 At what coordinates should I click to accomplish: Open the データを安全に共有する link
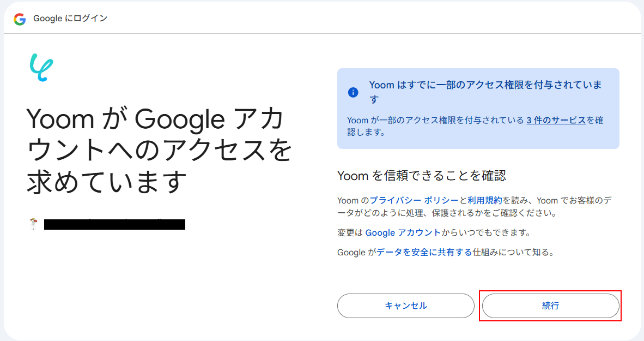[424, 253]
